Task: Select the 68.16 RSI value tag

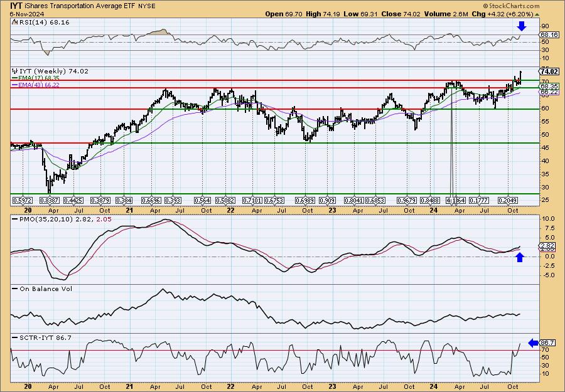Action: point(549,35)
